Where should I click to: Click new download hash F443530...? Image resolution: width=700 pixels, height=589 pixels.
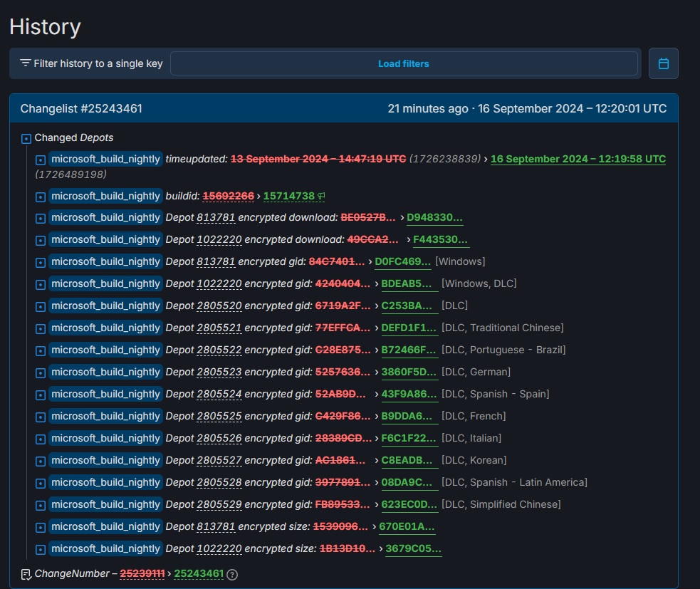tap(441, 239)
